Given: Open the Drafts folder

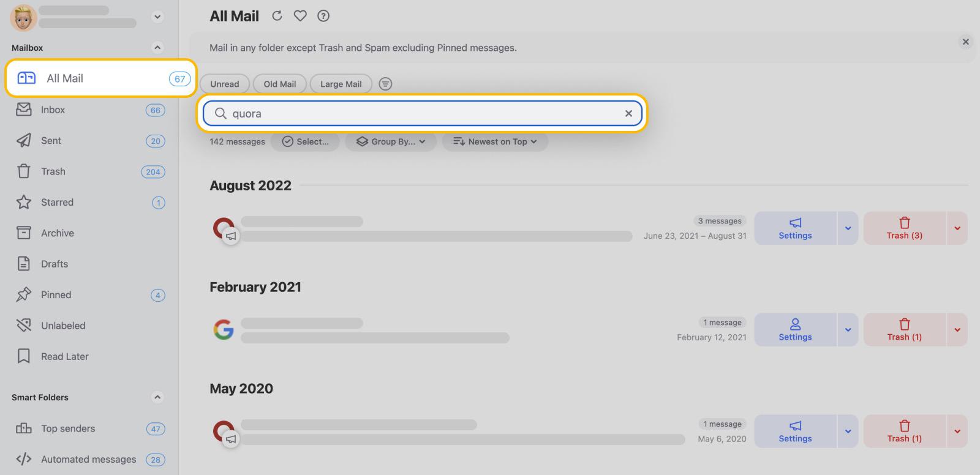Looking at the screenshot, I should click(x=91, y=264).
